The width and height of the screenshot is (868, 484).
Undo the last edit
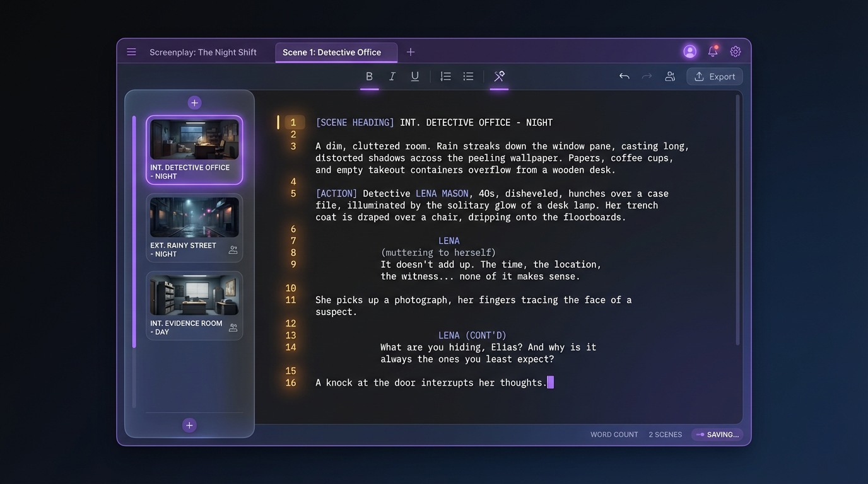click(624, 76)
